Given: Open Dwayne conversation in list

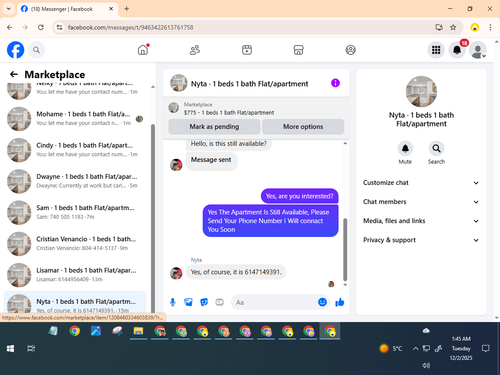Looking at the screenshot, I should coord(75,181).
